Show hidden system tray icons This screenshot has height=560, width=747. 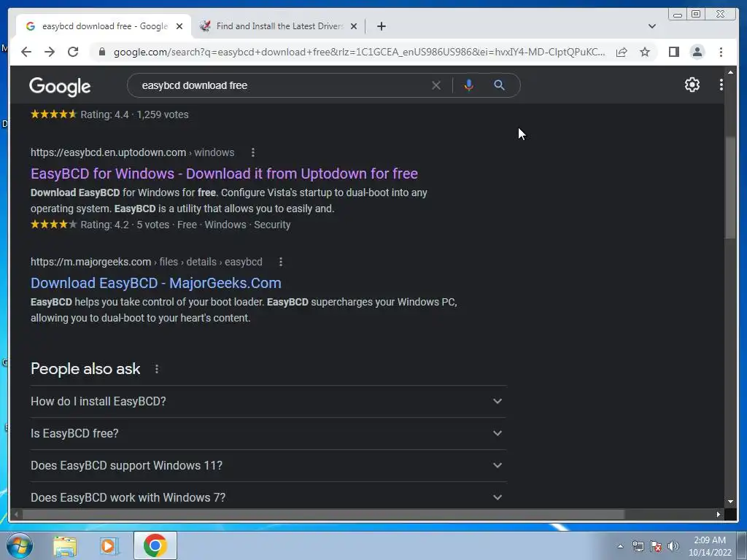click(x=620, y=546)
